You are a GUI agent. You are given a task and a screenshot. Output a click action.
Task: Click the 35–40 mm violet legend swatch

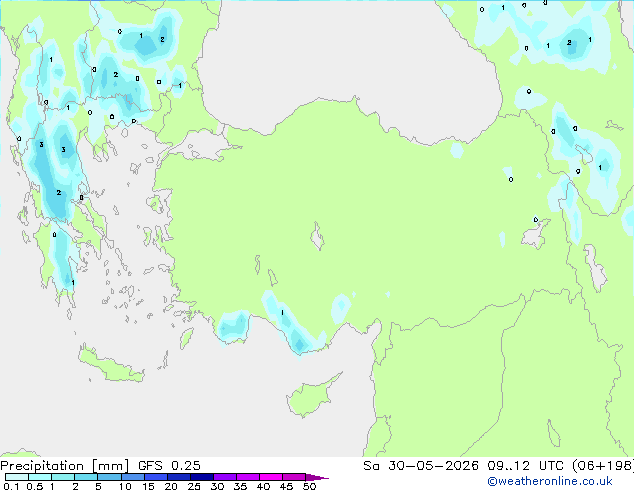point(247,477)
